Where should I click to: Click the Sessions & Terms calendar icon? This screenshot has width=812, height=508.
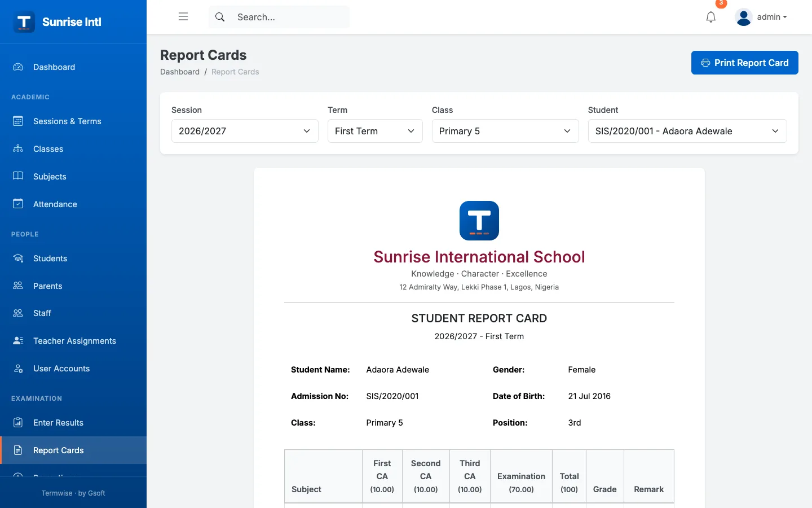[x=18, y=121]
